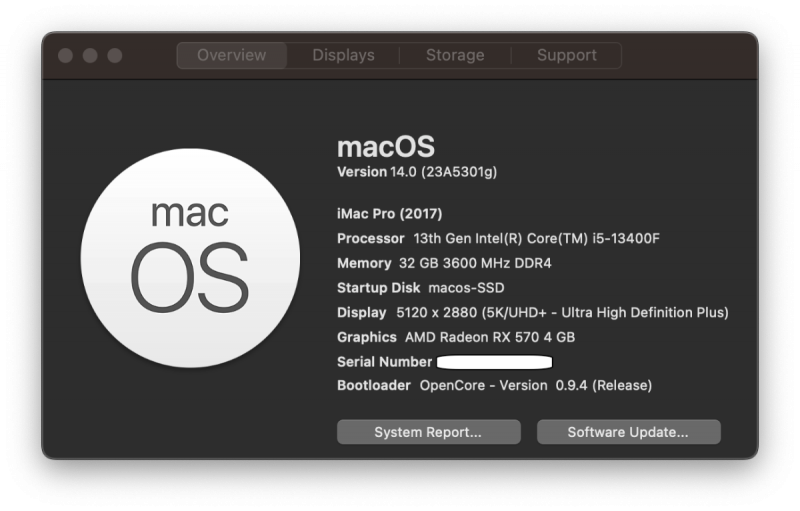Viewport: 800px width, 511px height.
Task: Click the Software Update button
Action: (x=628, y=433)
